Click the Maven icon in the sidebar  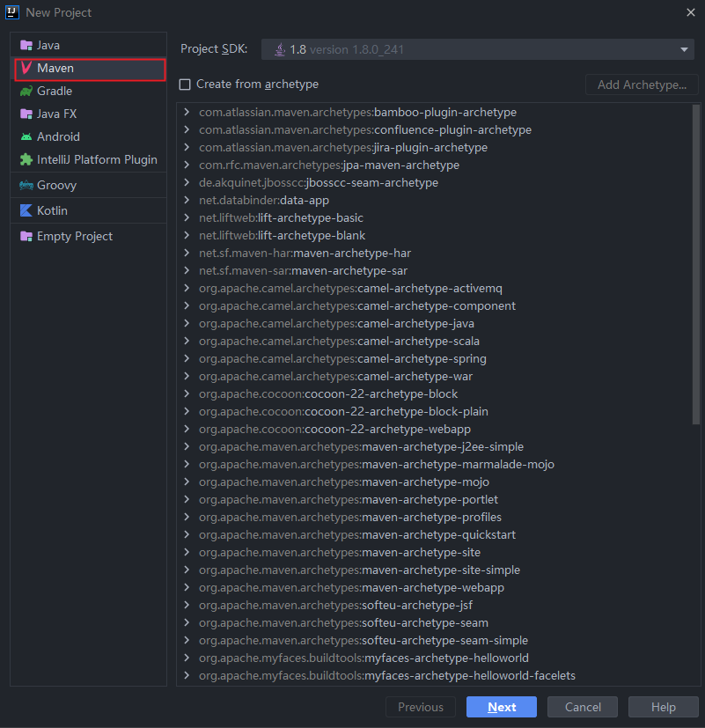(26, 68)
